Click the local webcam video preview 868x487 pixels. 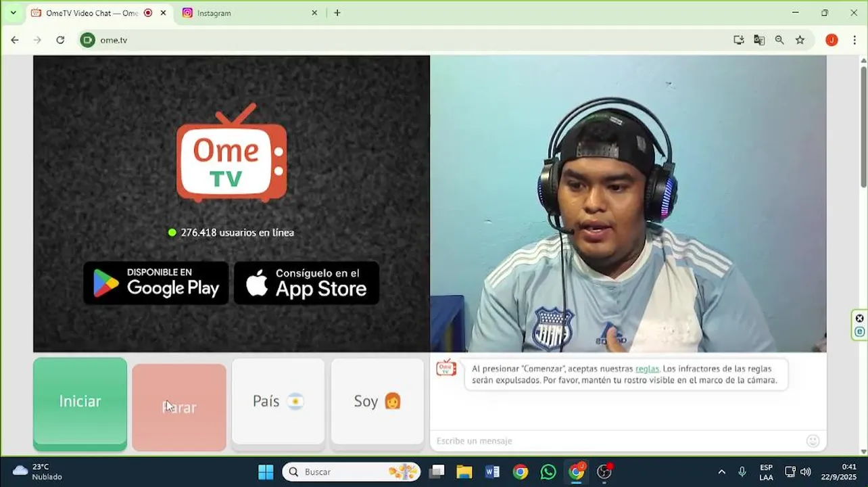pyautogui.click(x=628, y=204)
